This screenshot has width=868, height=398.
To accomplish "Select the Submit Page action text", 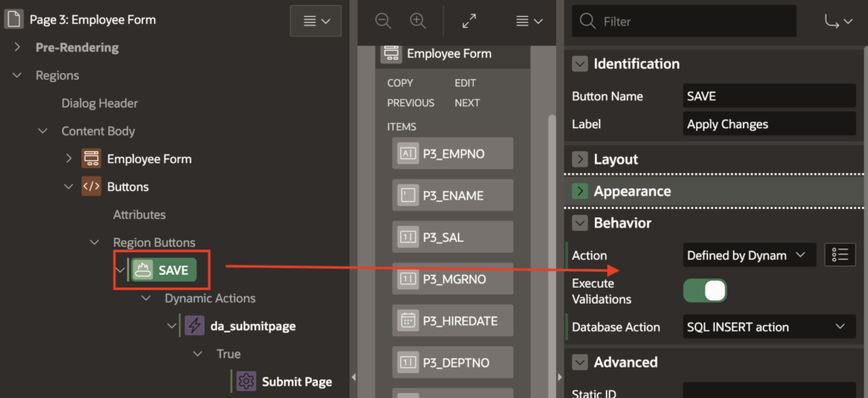I will [x=297, y=381].
